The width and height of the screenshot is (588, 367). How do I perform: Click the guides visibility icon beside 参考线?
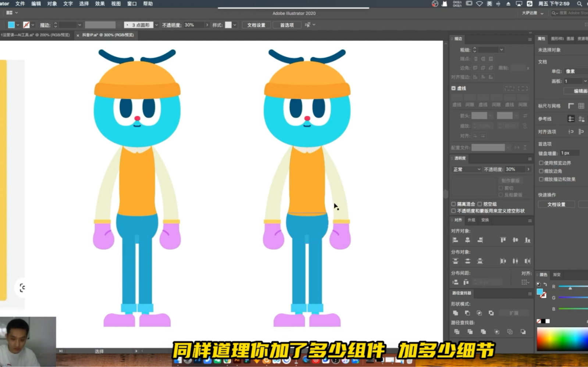pos(571,119)
